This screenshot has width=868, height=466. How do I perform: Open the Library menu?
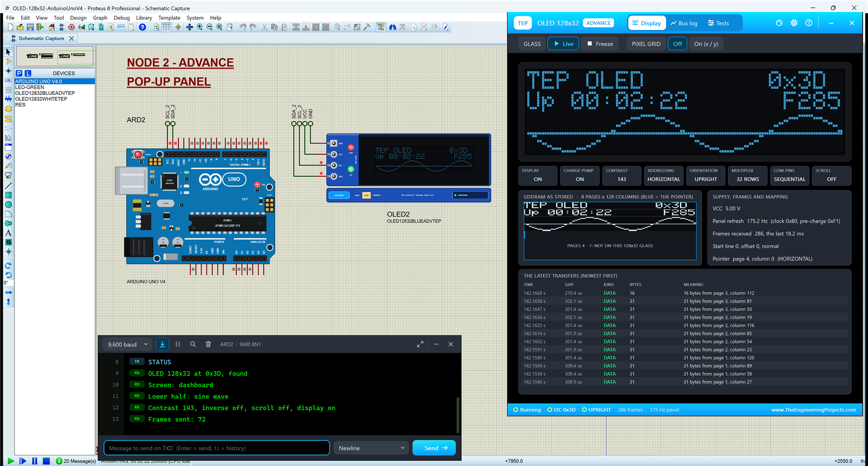coord(144,18)
